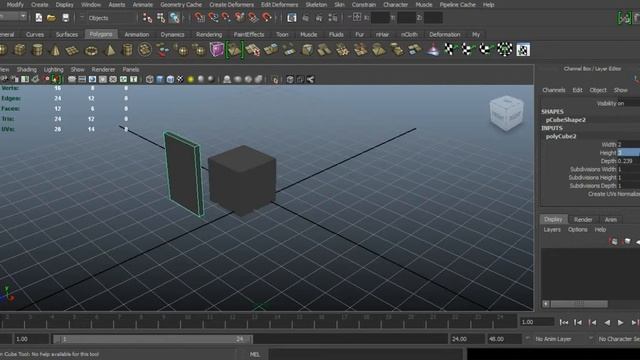Go to start of playback range
The height and width of the screenshot is (360, 640).
point(564,322)
